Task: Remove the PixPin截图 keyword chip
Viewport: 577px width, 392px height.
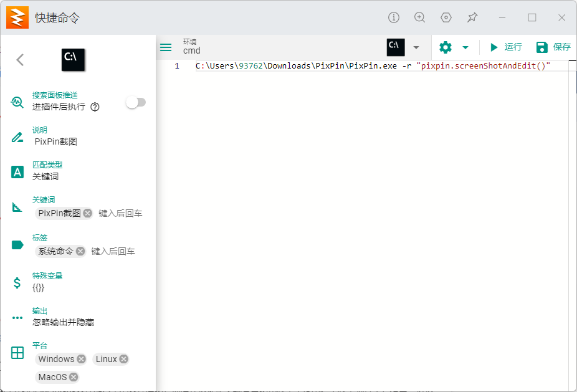Action: pyautogui.click(x=87, y=213)
